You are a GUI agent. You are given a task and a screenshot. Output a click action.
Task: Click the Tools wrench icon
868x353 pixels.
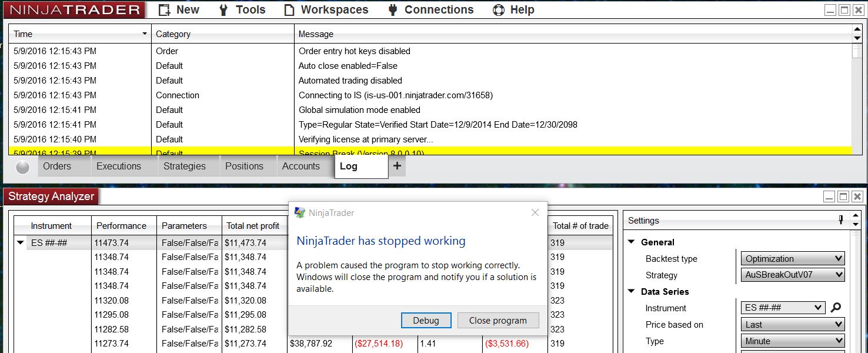(x=223, y=10)
